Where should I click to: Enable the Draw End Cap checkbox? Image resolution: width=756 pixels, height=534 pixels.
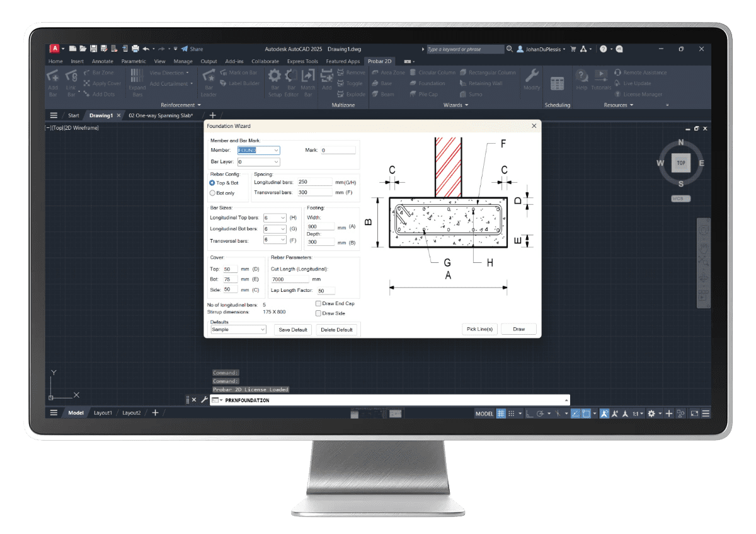tap(319, 304)
